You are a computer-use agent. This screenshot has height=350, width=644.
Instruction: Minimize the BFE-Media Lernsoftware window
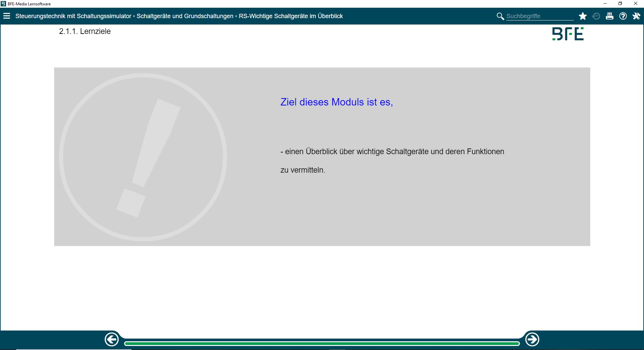coord(605,4)
